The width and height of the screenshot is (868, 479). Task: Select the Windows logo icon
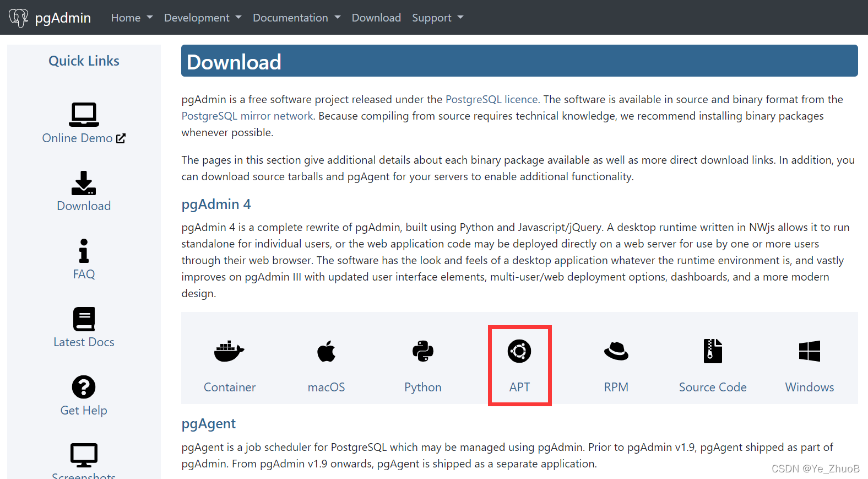coord(810,351)
